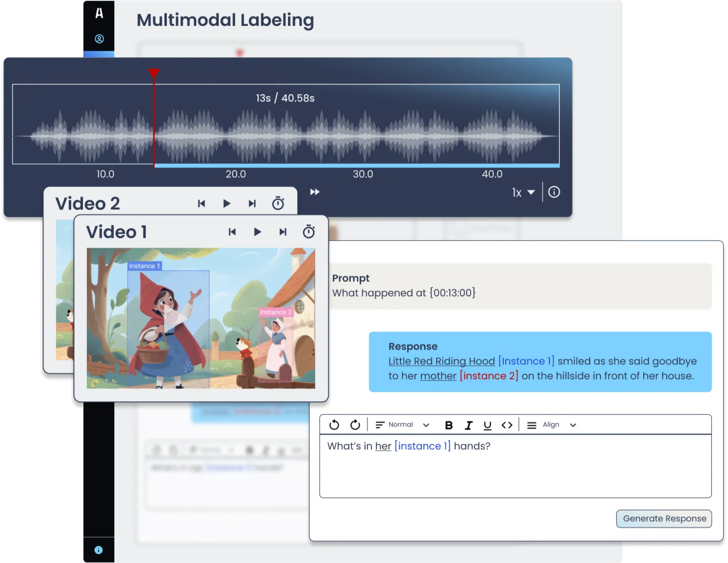Image resolution: width=728 pixels, height=563 pixels.
Task: Toggle italic formatting
Action: click(468, 426)
